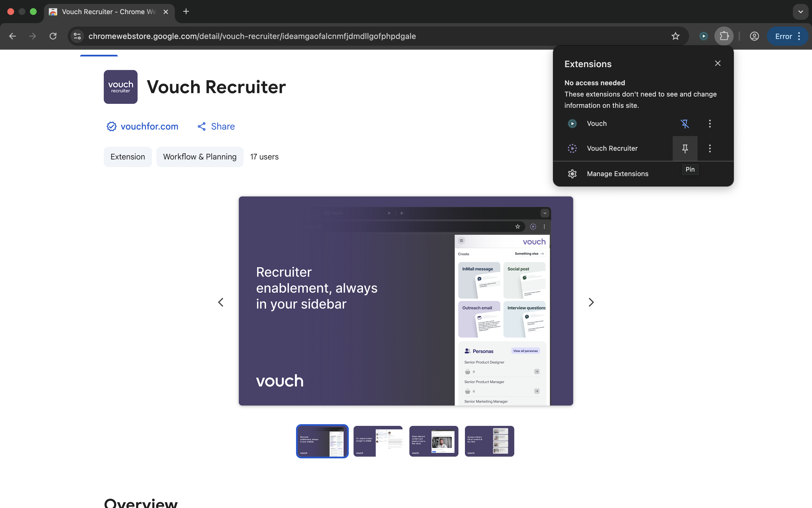The height and width of the screenshot is (508, 812).
Task: Close the Extensions popup
Action: click(718, 63)
